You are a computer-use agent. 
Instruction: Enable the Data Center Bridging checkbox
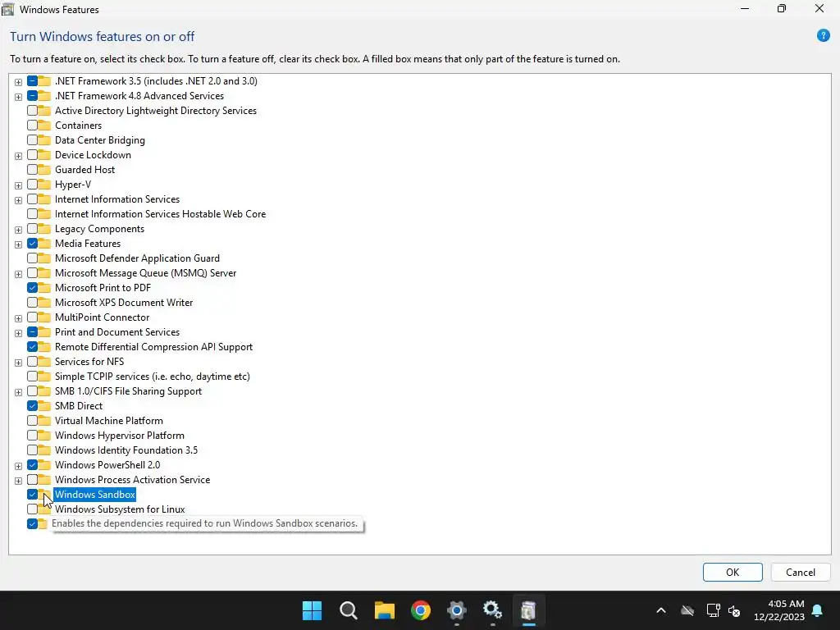32,139
